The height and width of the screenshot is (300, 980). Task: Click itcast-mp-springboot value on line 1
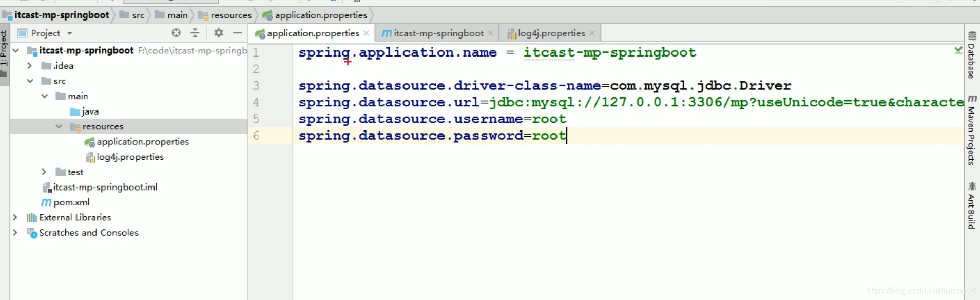click(x=610, y=52)
